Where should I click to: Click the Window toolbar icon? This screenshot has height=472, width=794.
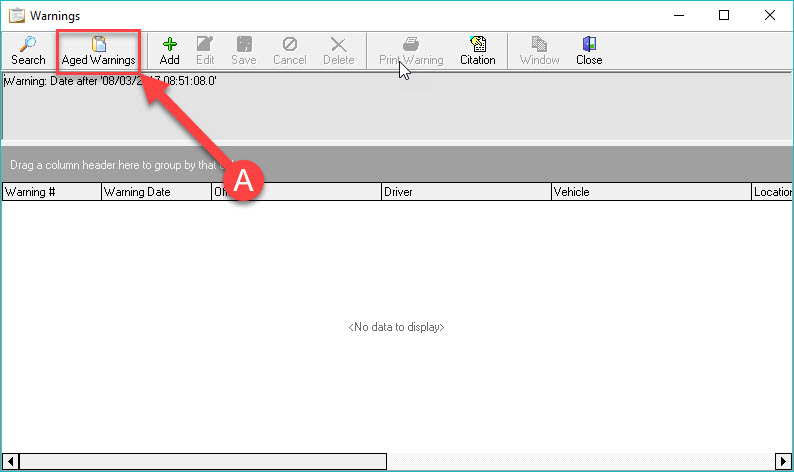[539, 44]
